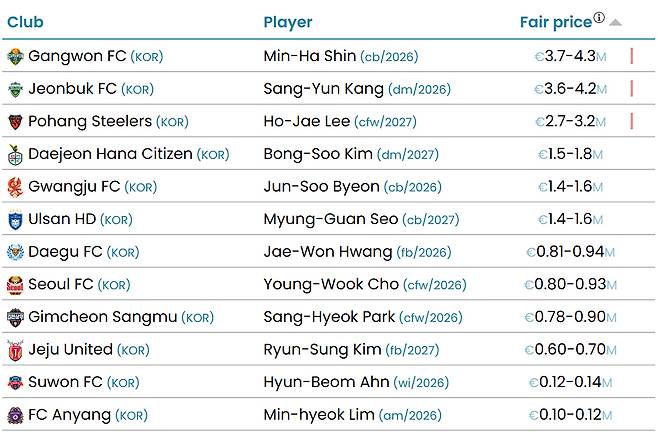Click the Fair price info icon
The height and width of the screenshot is (436, 658).
coord(599,17)
